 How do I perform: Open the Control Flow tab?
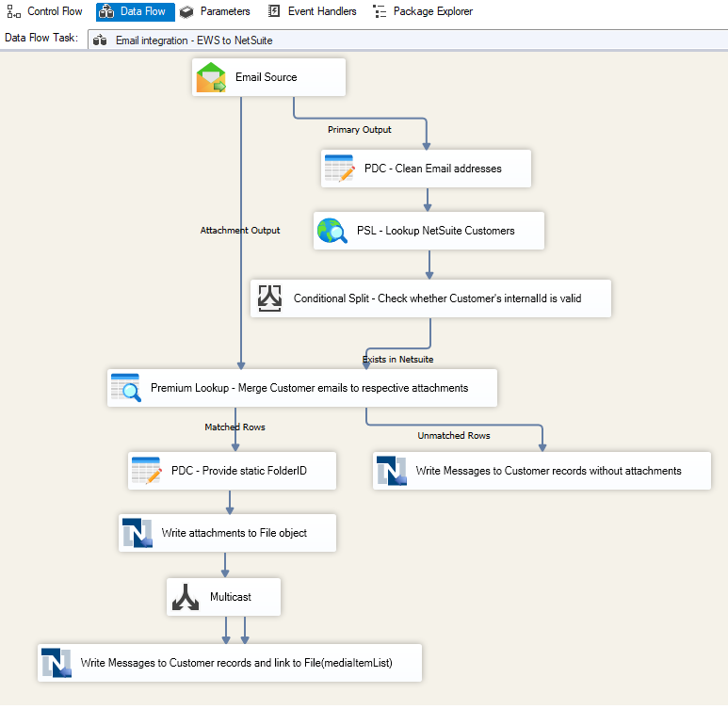(44, 11)
